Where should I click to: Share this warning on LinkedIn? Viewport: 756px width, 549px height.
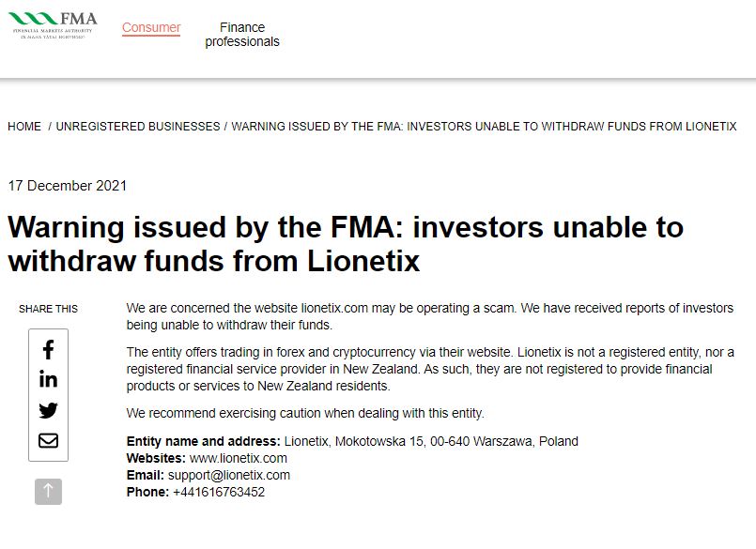tap(48, 379)
